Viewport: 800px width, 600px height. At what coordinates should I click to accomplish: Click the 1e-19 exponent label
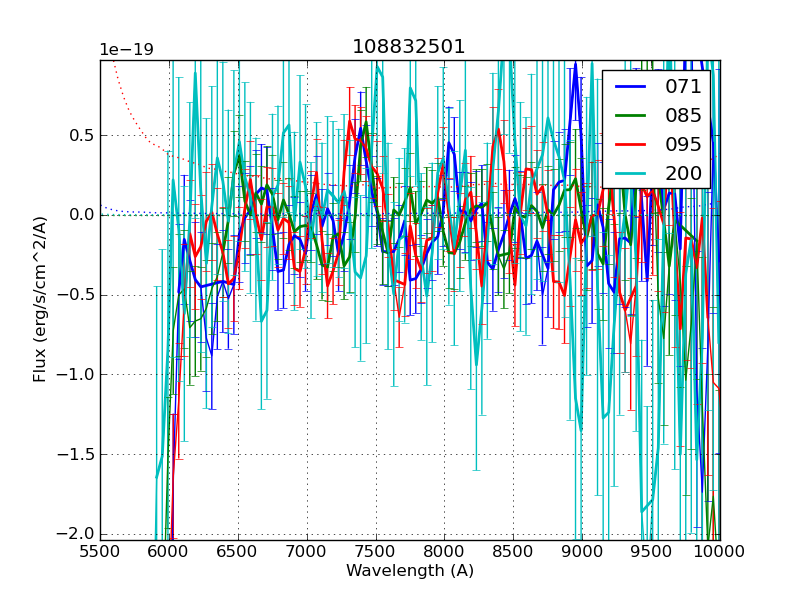pos(125,50)
